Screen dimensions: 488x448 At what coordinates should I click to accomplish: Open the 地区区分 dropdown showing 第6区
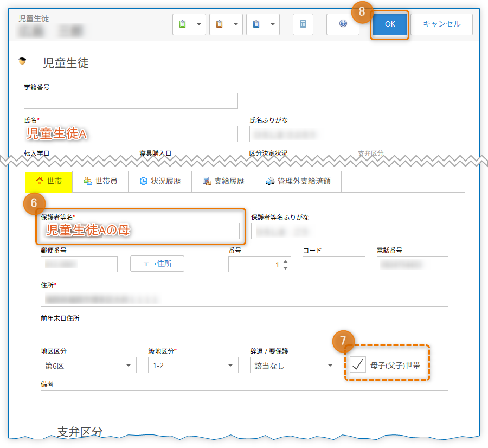tap(88, 365)
